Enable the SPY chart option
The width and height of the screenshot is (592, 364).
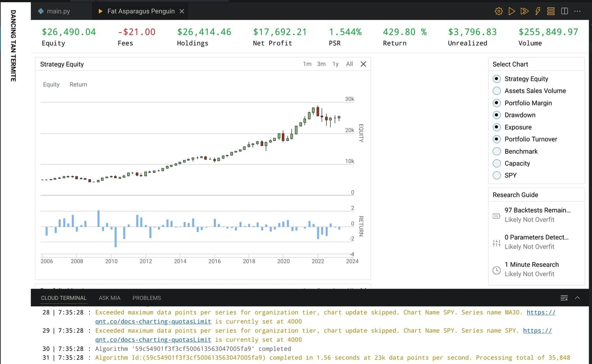[x=497, y=175]
